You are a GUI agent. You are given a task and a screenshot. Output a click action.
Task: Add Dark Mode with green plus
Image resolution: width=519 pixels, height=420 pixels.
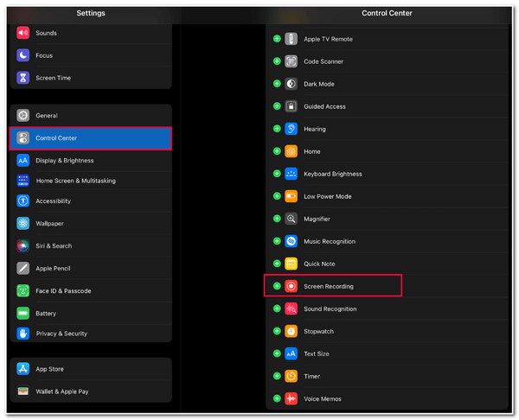tap(277, 84)
